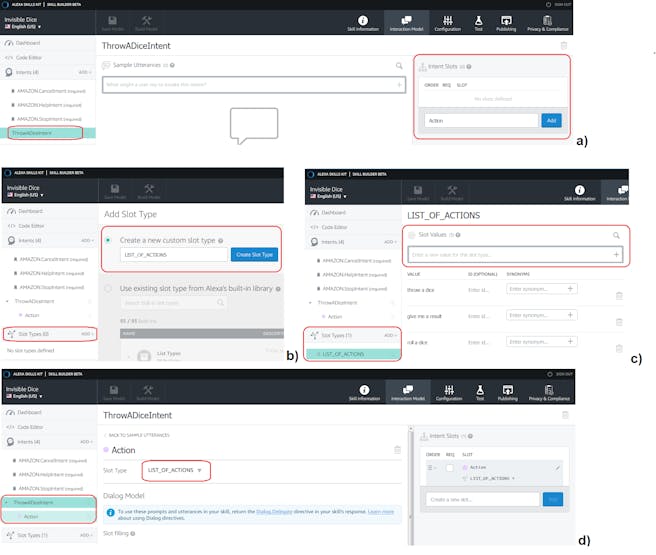The width and height of the screenshot is (656, 555).
Task: Click Slot filling help icon in panel d
Action: coord(133,534)
